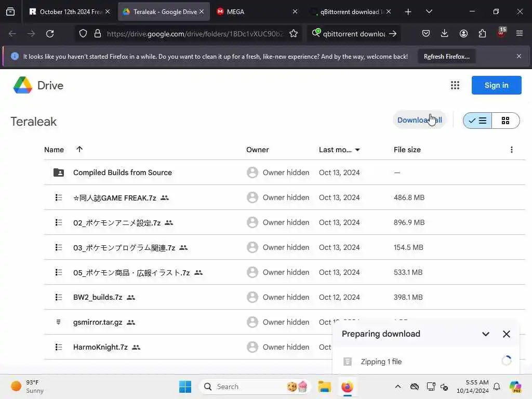Show hidden system tray icons chevron
532x399 pixels.
click(x=398, y=387)
